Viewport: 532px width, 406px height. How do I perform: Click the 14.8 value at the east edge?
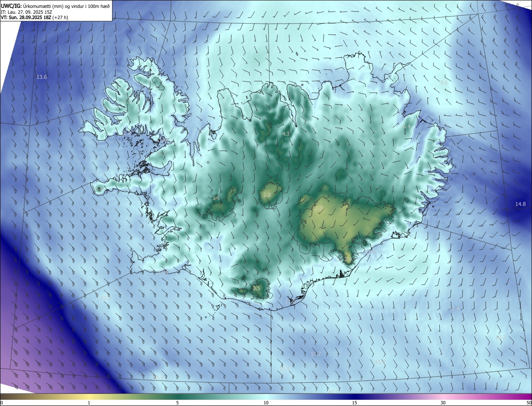click(520, 204)
